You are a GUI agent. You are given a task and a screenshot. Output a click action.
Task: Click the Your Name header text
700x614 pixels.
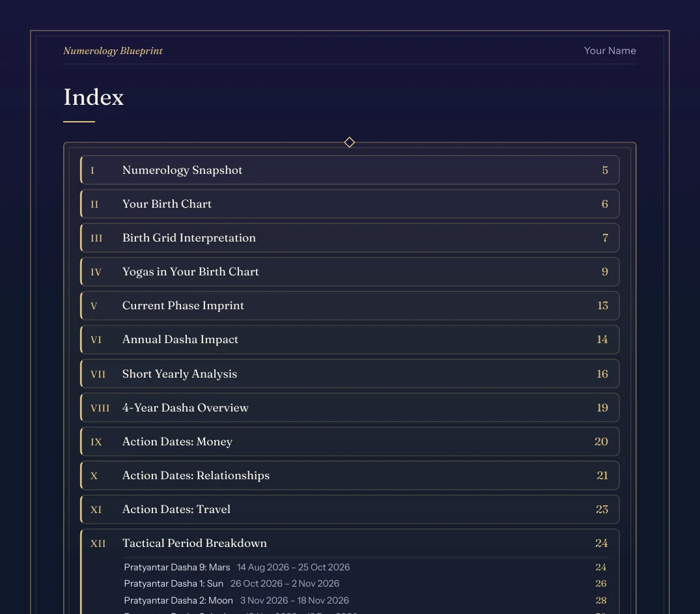pos(610,51)
